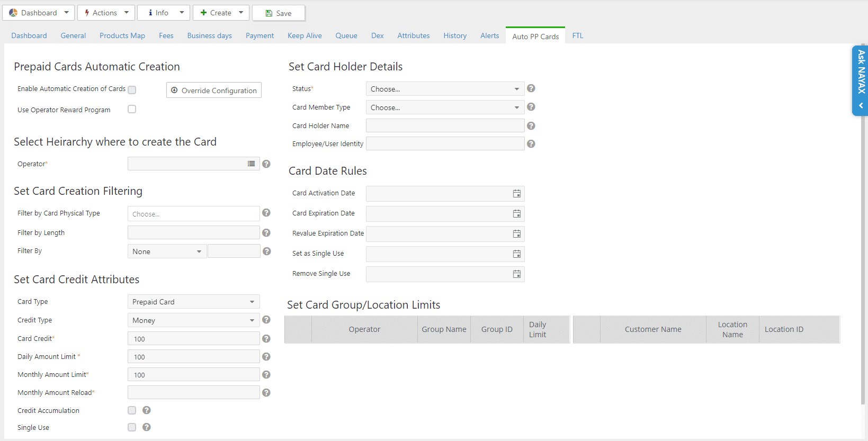Click help icon beside Card Holder Name
The width and height of the screenshot is (868, 441).
click(x=531, y=126)
